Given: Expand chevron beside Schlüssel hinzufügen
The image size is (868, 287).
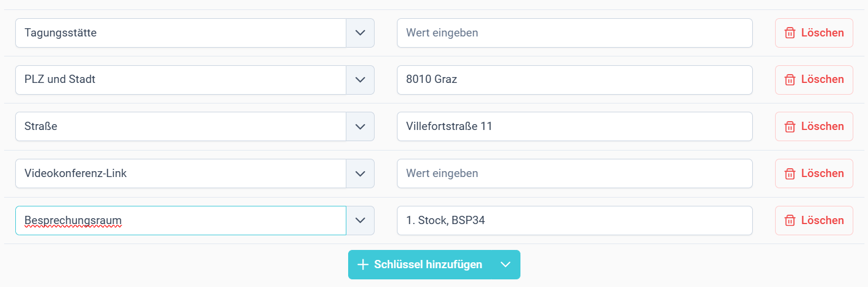Looking at the screenshot, I should tap(506, 265).
